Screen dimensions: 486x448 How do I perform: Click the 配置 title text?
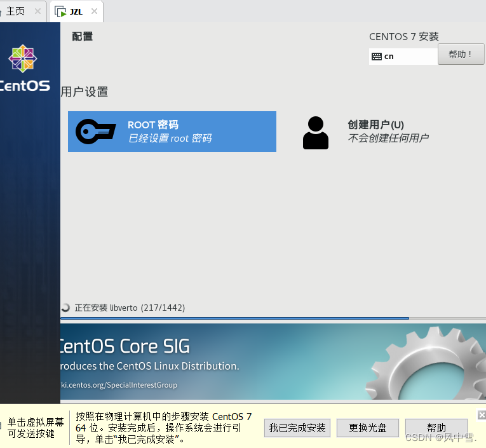tap(83, 36)
